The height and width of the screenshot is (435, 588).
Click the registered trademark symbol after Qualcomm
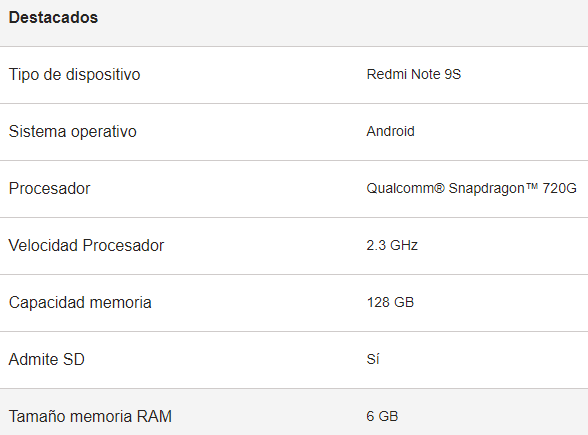(x=440, y=188)
